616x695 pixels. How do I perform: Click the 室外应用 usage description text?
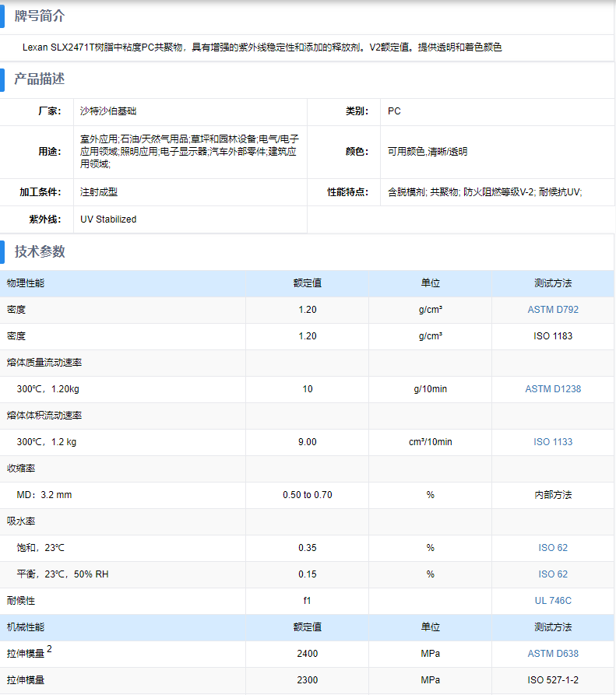189,152
